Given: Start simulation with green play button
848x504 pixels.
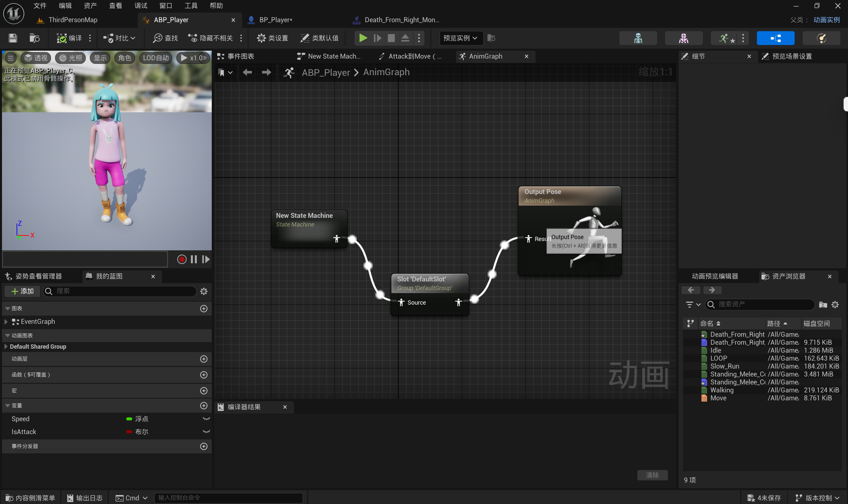Looking at the screenshot, I should pyautogui.click(x=363, y=38).
